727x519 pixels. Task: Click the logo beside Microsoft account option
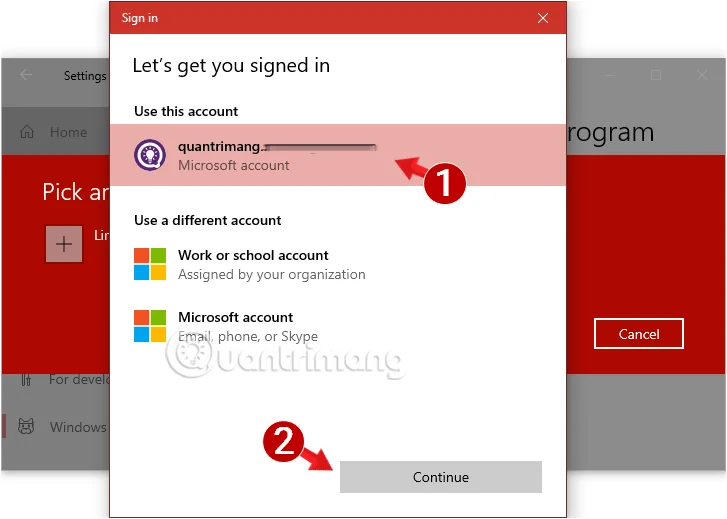(x=150, y=326)
